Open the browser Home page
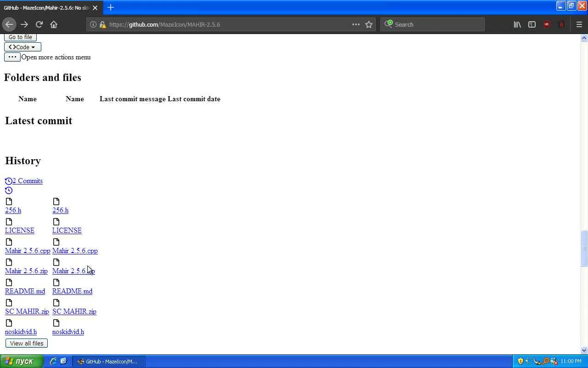Viewport: 588px width, 368px height. (54, 24)
